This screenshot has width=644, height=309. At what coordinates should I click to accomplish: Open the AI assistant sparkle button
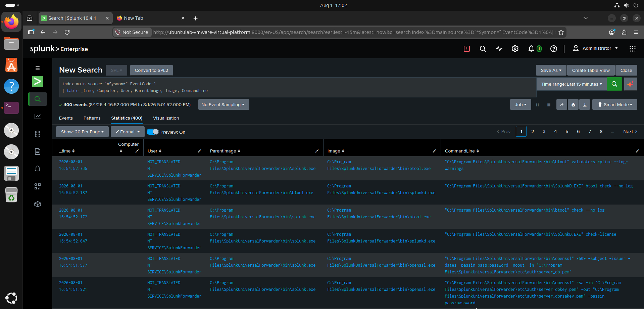pyautogui.click(x=631, y=84)
